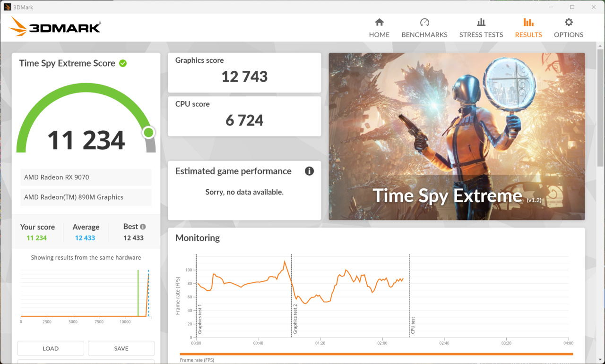The image size is (605, 364).
Task: Click the Time Spy Extreme artwork thumbnail
Action: [457, 136]
